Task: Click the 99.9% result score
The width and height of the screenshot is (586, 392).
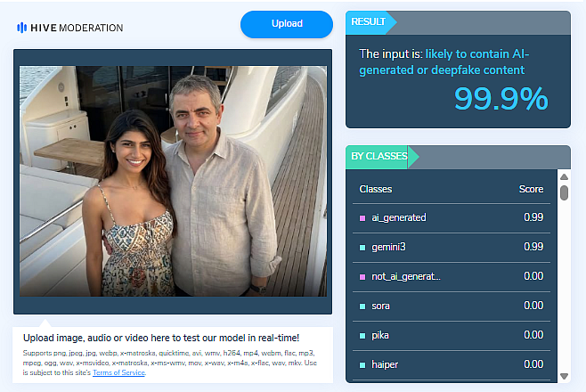Action: (501, 99)
